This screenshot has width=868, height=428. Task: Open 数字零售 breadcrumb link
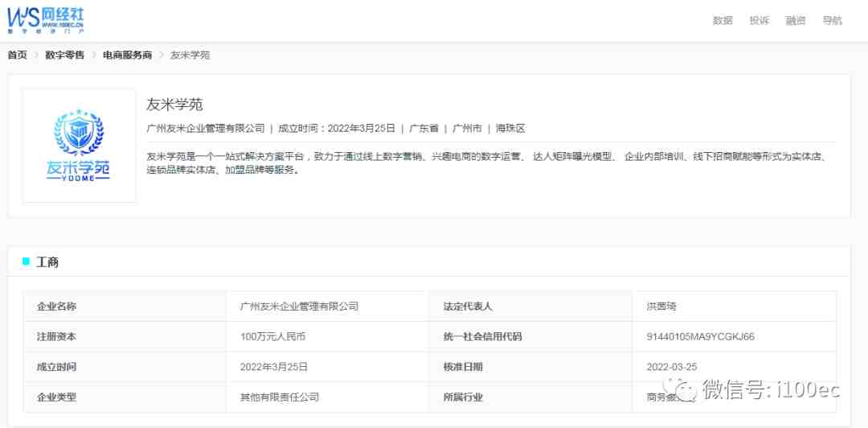65,55
